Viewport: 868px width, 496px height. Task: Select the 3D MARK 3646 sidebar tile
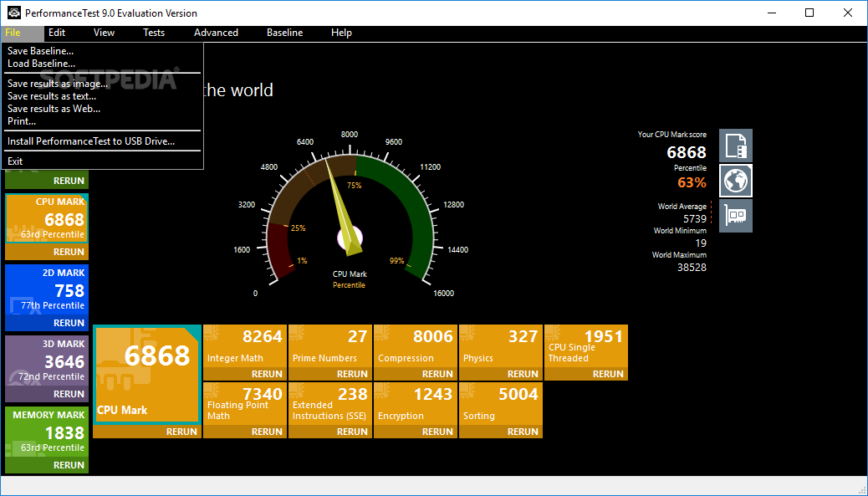47,360
